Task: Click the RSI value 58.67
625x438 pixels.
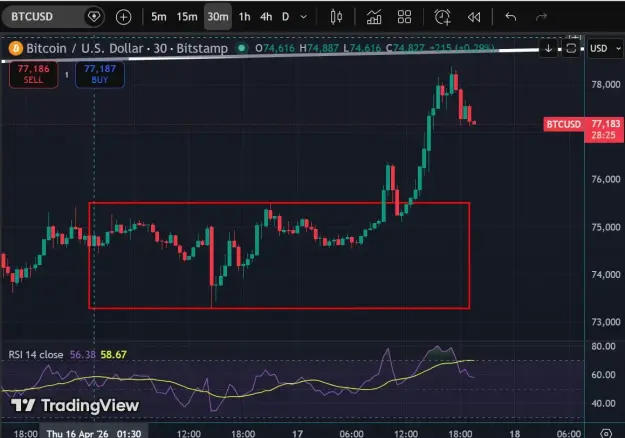Action: (x=114, y=354)
